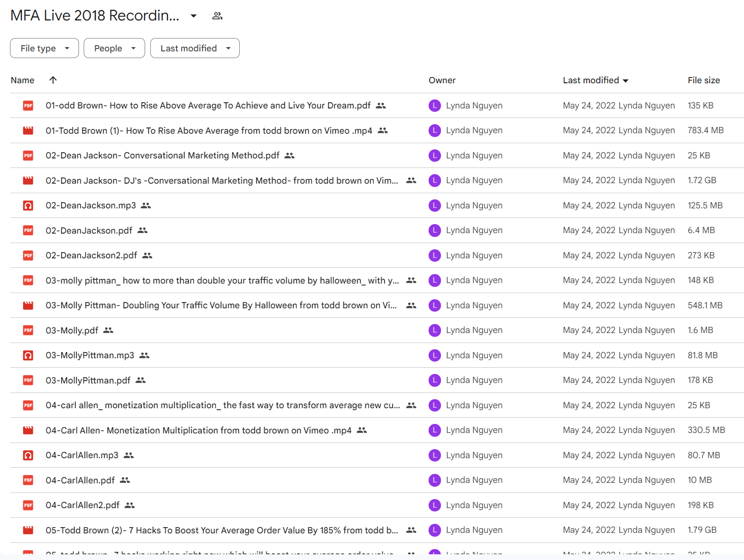Select file name 02-DeanJackson.pdf

[x=89, y=230]
